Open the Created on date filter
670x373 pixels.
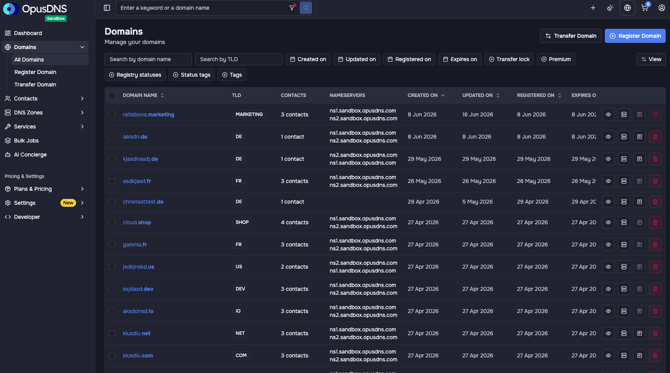point(308,59)
